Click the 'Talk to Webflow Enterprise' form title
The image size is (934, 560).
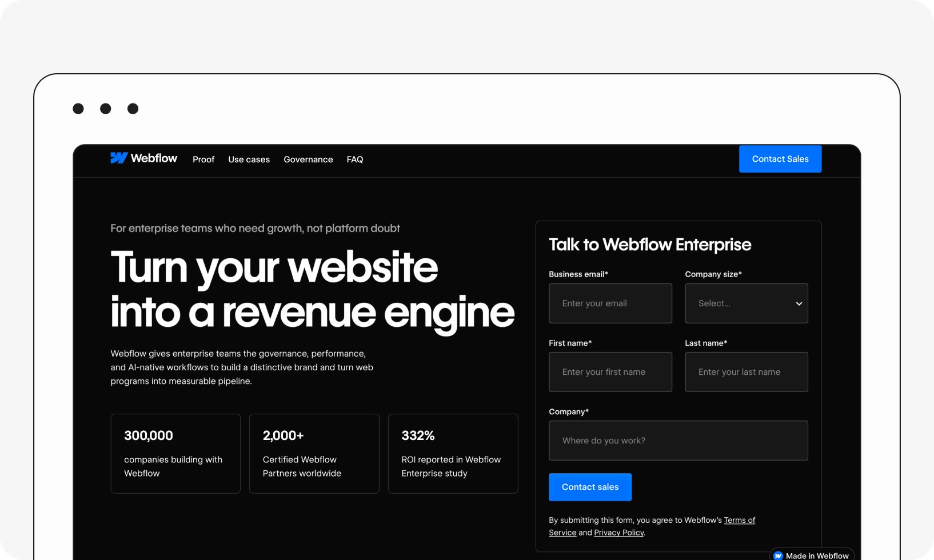(650, 245)
